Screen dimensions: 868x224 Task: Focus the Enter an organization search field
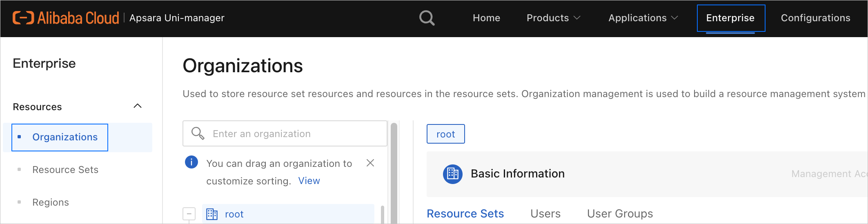coord(294,134)
